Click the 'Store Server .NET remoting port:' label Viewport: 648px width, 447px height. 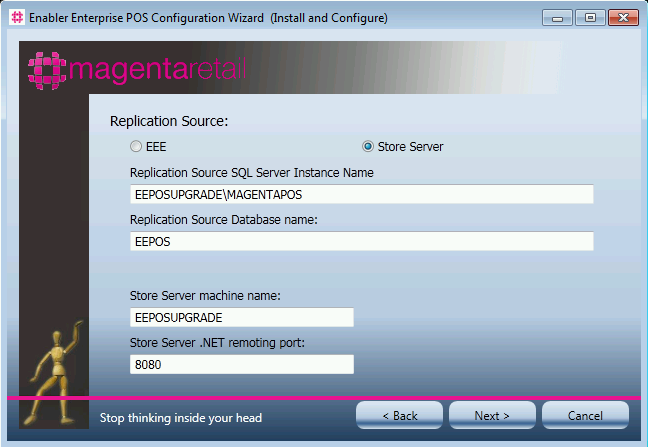click(x=217, y=343)
